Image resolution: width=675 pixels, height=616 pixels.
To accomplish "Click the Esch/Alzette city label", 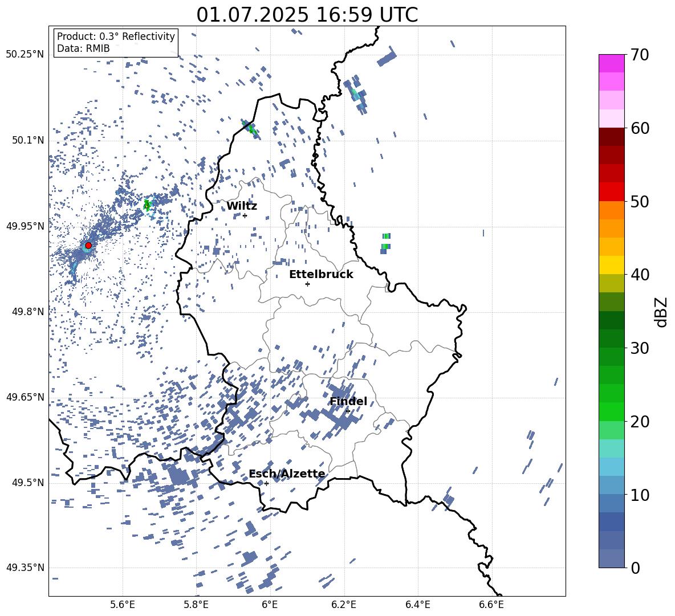I will (x=287, y=474).
